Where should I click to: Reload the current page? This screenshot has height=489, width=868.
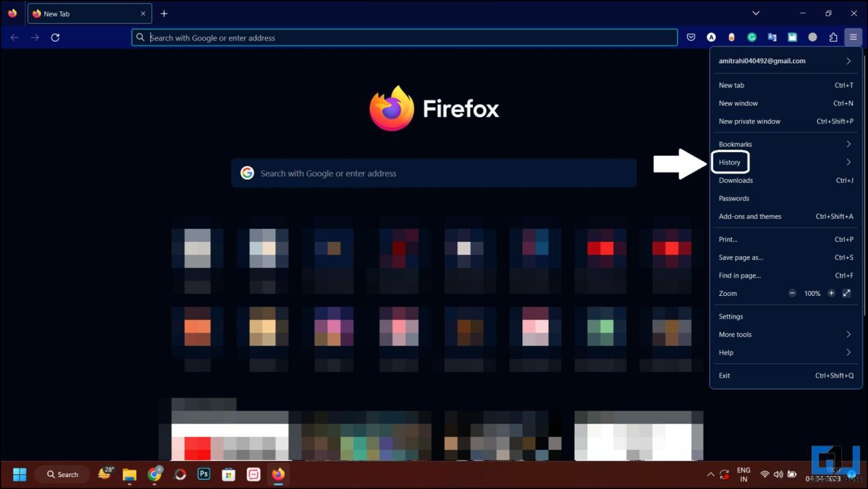(x=55, y=38)
